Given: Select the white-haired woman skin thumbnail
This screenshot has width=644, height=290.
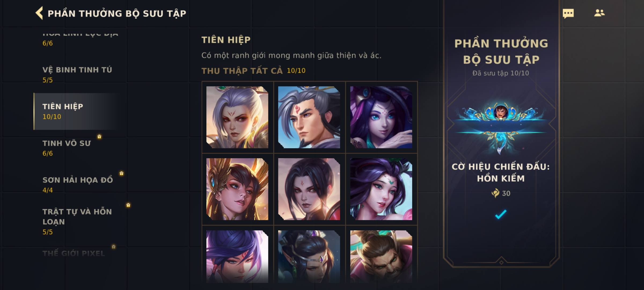Looking at the screenshot, I should pos(237,117).
